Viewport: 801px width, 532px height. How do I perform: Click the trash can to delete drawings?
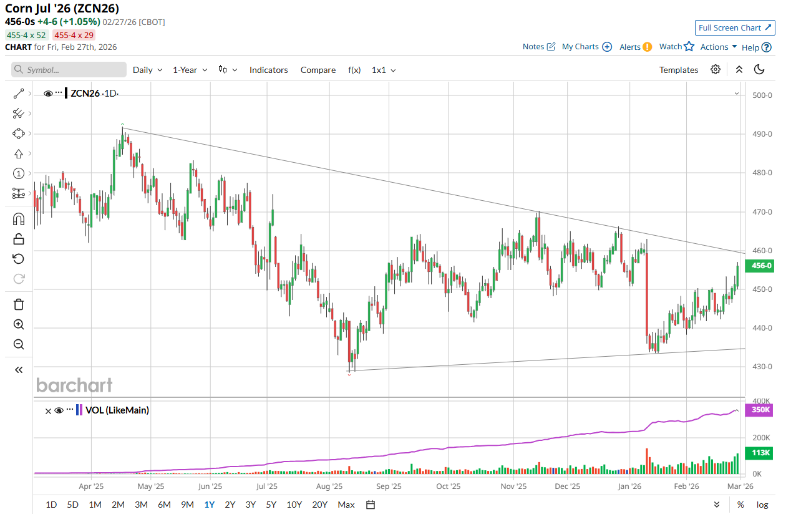18,304
